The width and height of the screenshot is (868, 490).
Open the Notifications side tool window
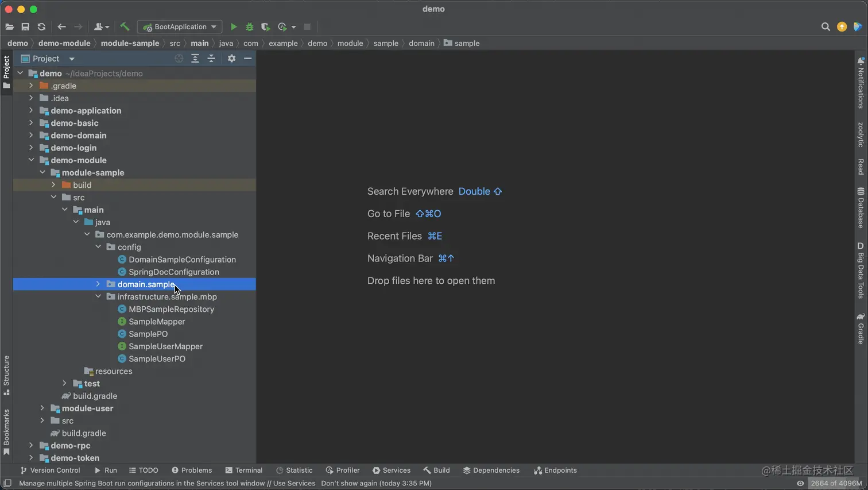[861, 83]
